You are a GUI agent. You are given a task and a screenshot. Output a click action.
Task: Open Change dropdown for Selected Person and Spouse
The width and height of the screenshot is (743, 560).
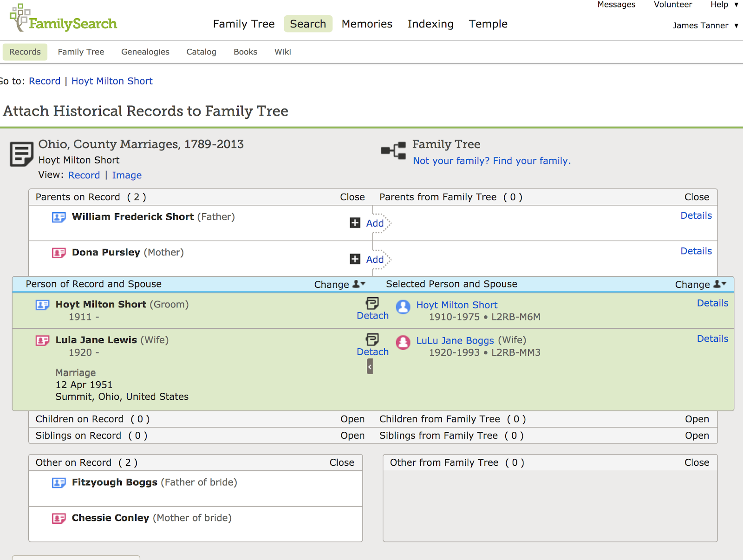pyautogui.click(x=701, y=284)
